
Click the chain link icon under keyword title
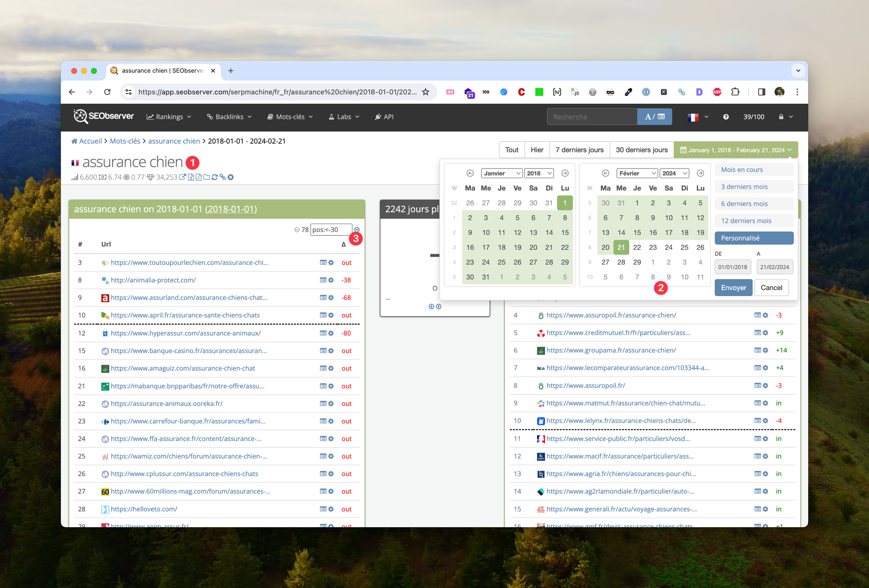(222, 177)
